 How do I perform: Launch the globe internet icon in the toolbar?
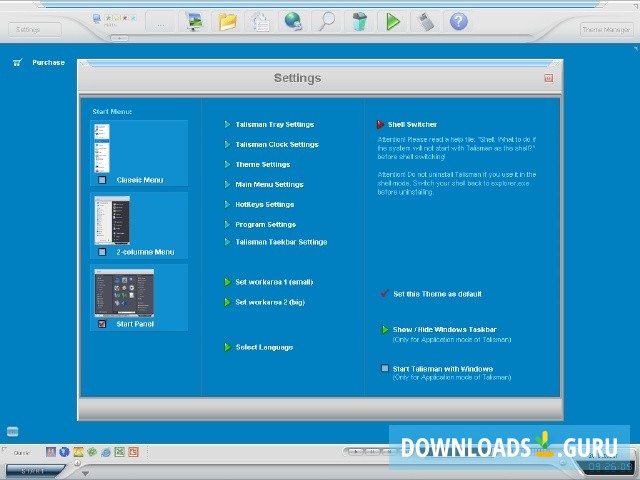pos(293,21)
